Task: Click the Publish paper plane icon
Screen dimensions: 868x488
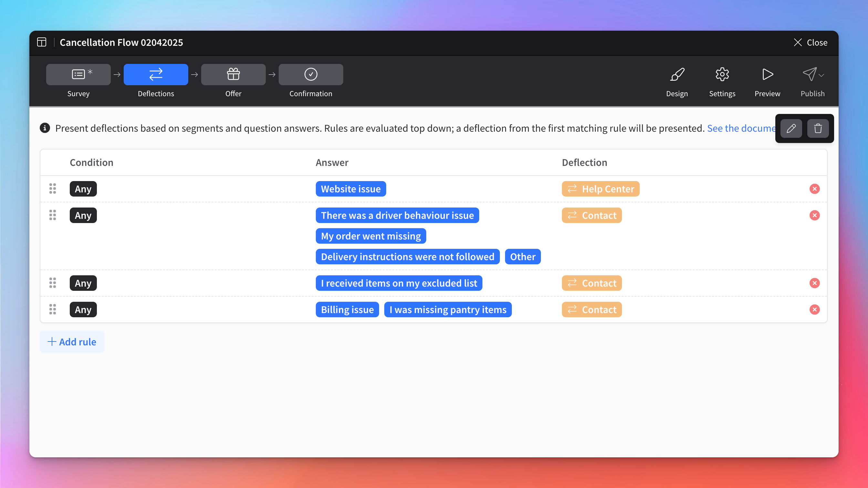Action: (809, 75)
